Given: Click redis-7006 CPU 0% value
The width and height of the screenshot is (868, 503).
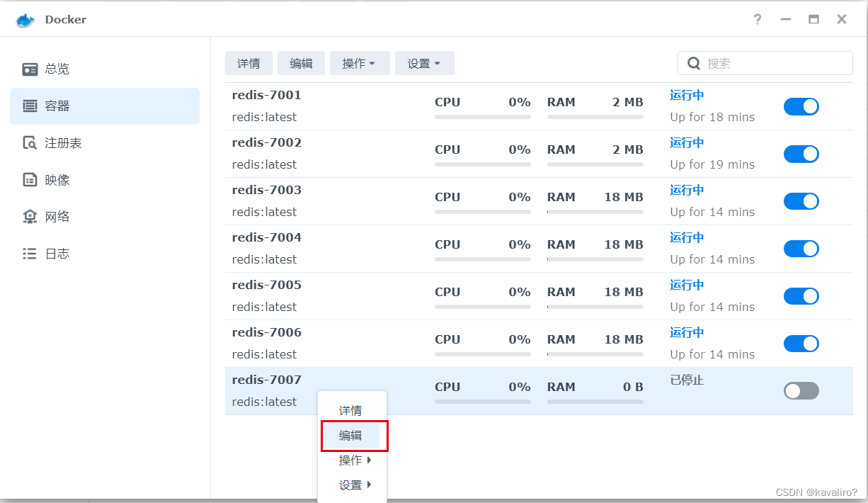Looking at the screenshot, I should tap(520, 339).
